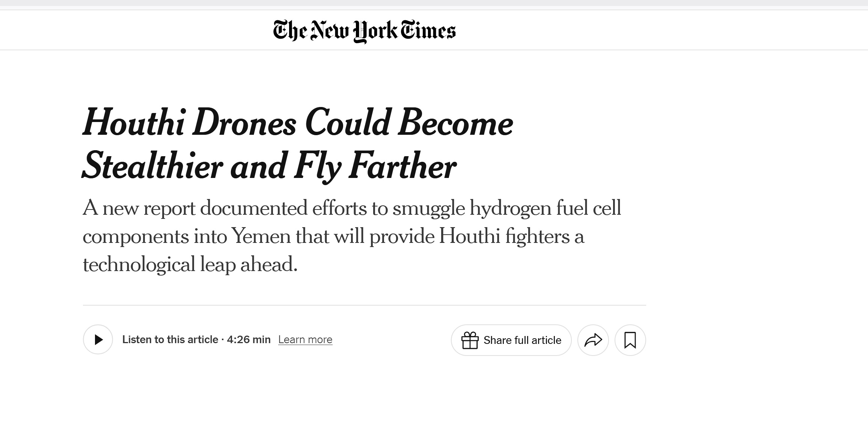
Task: Click the gray browser strip at the top
Action: (434, 3)
